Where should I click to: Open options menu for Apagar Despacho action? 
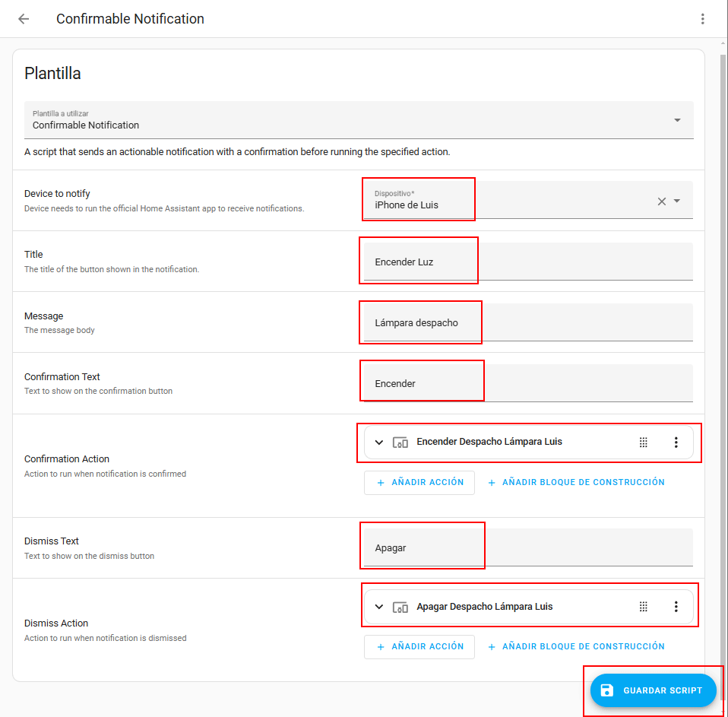pos(676,607)
